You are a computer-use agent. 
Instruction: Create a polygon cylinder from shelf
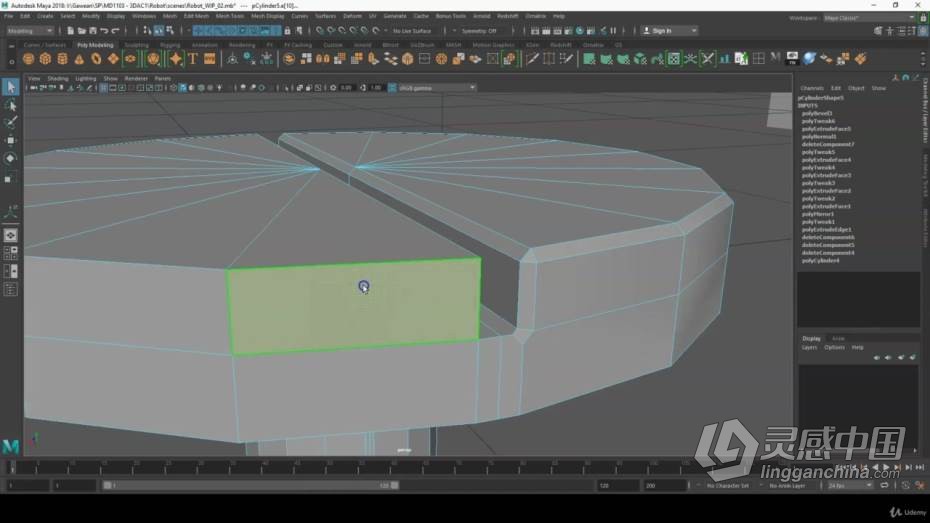tap(62, 59)
